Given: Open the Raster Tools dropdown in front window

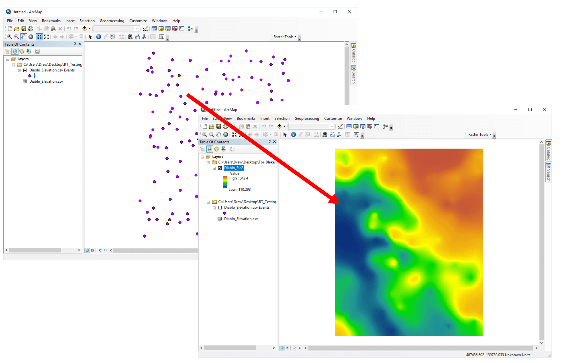Looking at the screenshot, I should [479, 134].
